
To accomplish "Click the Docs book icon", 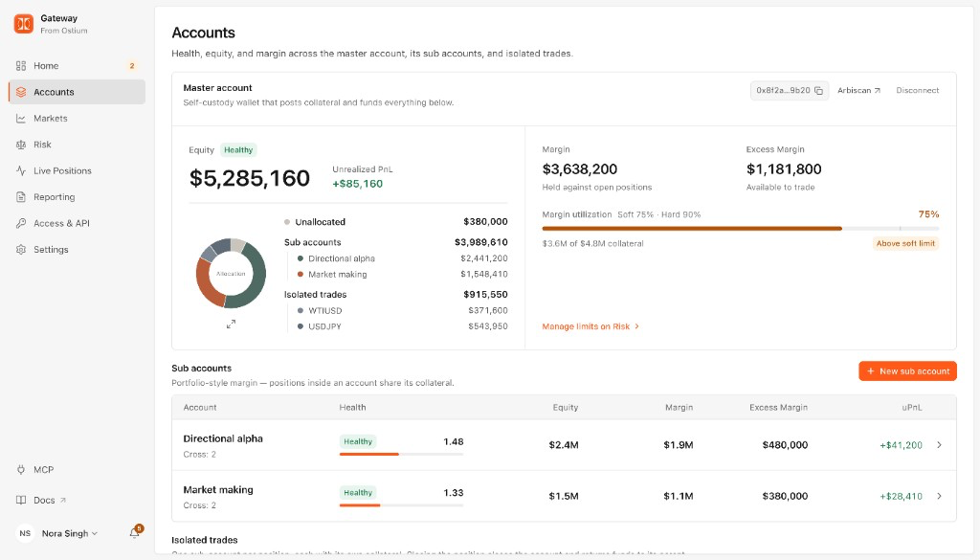I will [21, 500].
